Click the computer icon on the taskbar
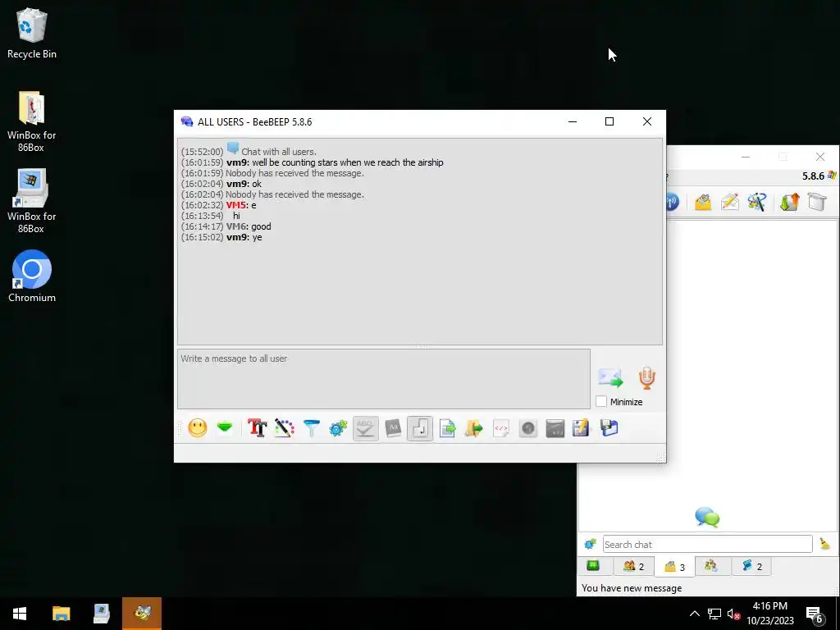840x630 pixels. 101,614
